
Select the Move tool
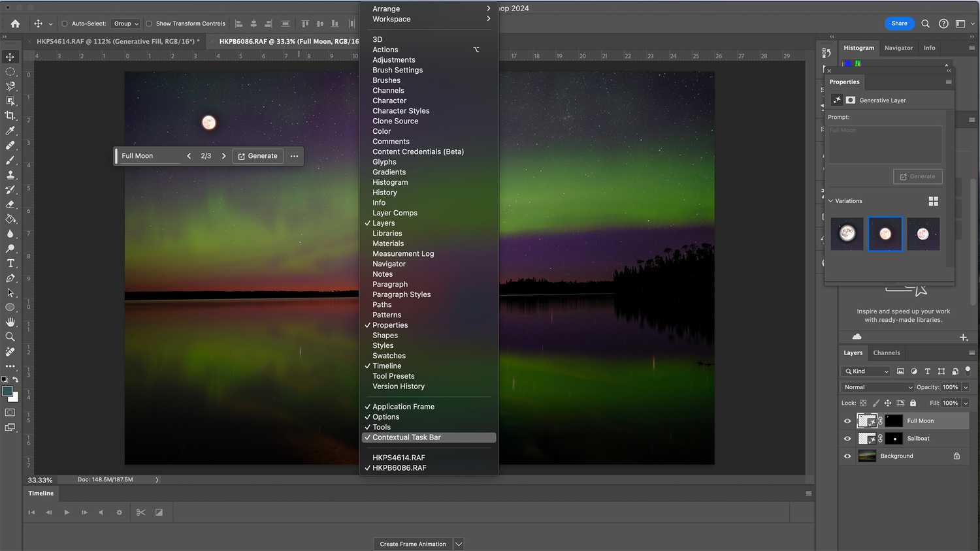point(10,57)
